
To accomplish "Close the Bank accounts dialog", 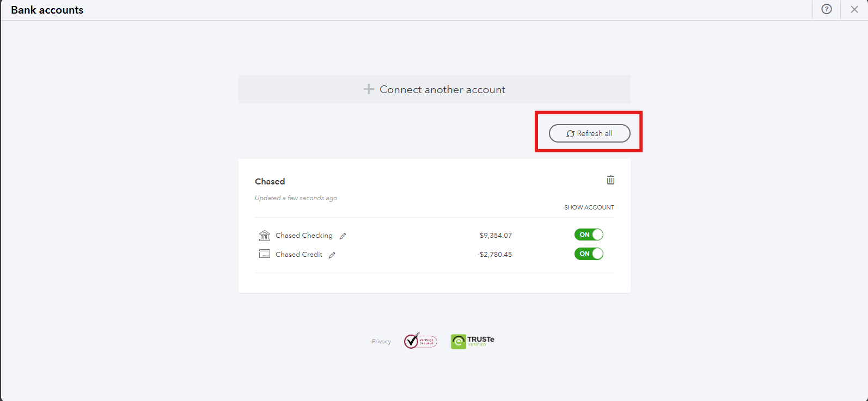I will (x=854, y=9).
